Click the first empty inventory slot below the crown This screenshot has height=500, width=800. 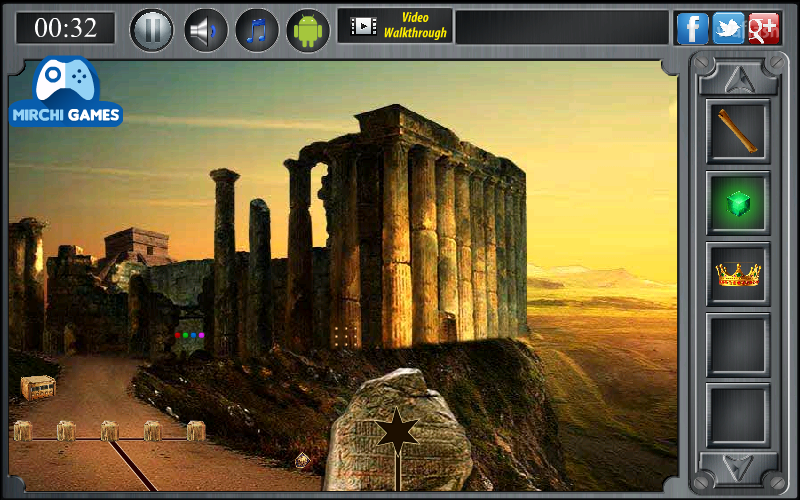click(738, 345)
